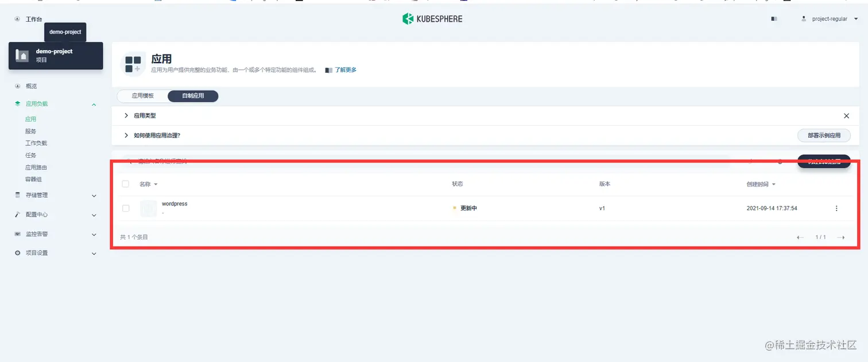
Task: Click the 部署示例应用 button
Action: pos(824,135)
